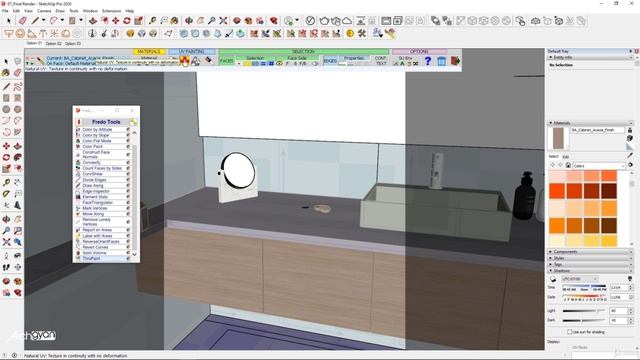Toggle the FACES button in ThruPaint toolbar
The image size is (640, 360).
[x=227, y=61]
